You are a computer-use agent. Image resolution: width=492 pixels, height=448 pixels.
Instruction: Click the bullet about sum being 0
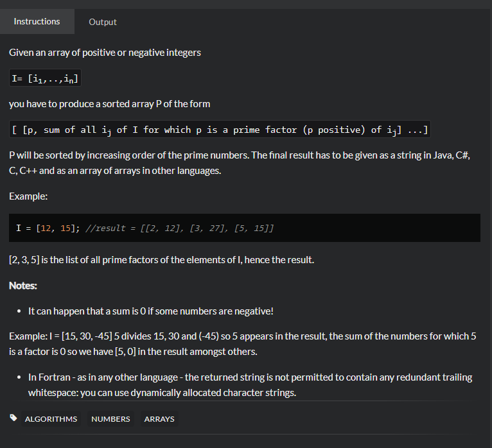151,311
